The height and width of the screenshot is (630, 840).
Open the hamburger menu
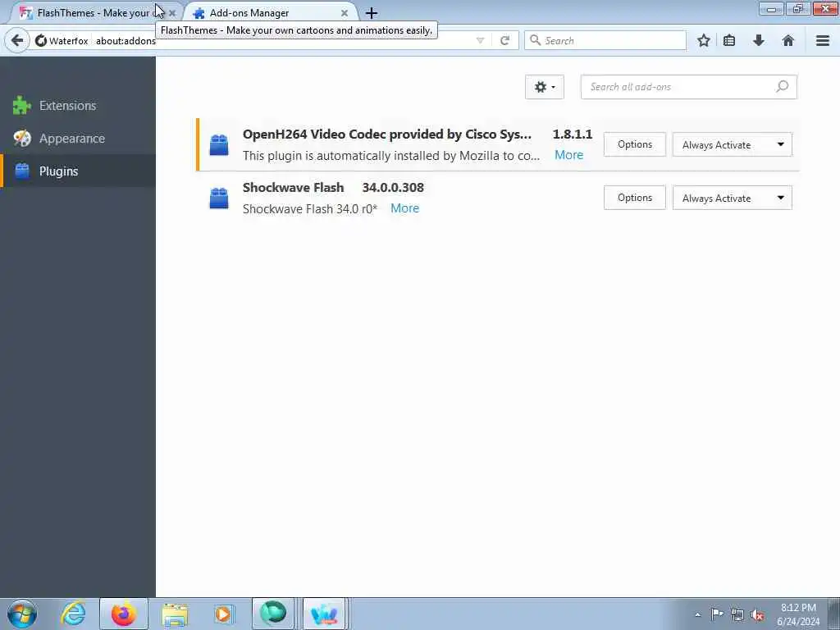[822, 41]
